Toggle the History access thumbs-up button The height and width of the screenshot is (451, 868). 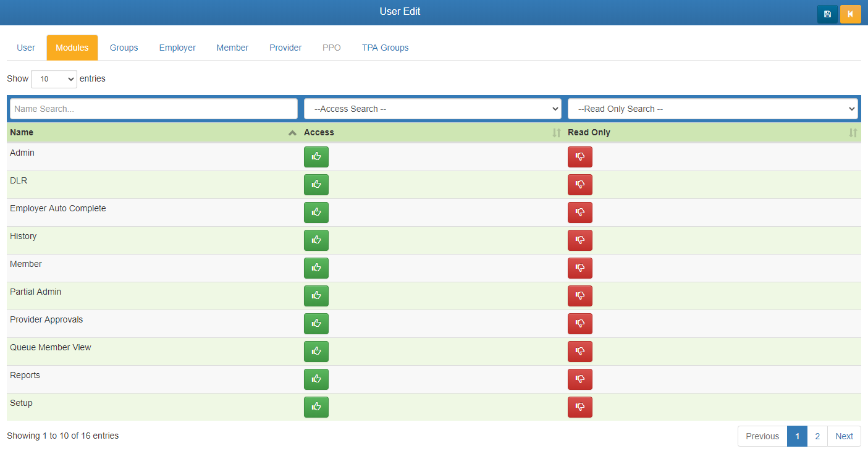click(316, 240)
